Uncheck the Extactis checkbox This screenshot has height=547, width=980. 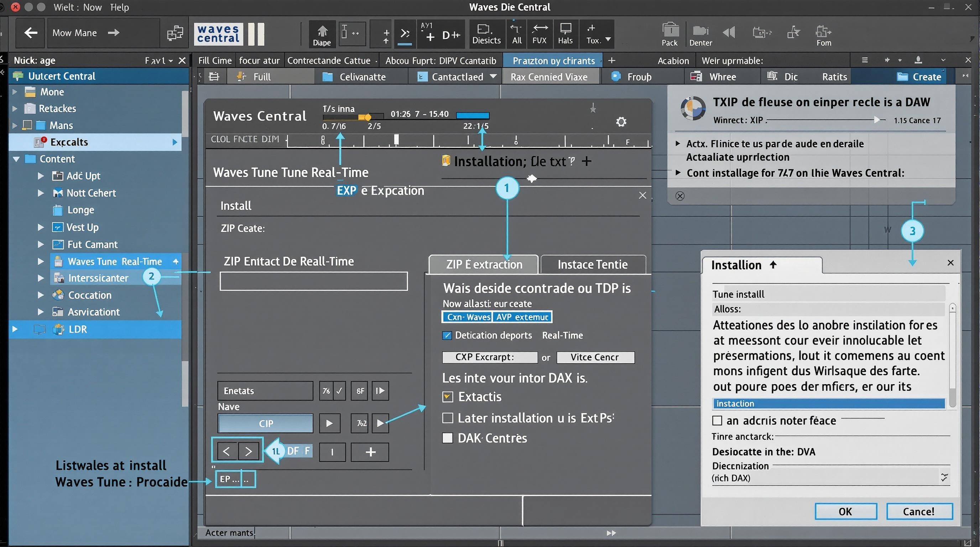[x=448, y=397]
